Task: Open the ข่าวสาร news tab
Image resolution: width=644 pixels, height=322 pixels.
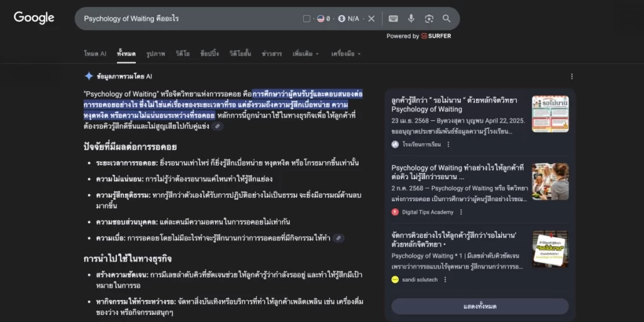Action: pyautogui.click(x=272, y=54)
